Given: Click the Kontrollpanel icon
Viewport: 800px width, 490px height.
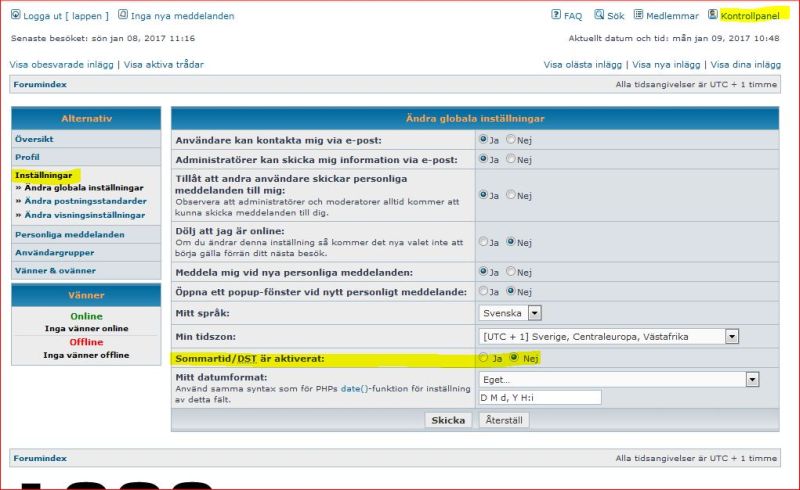Looking at the screenshot, I should pos(712,16).
